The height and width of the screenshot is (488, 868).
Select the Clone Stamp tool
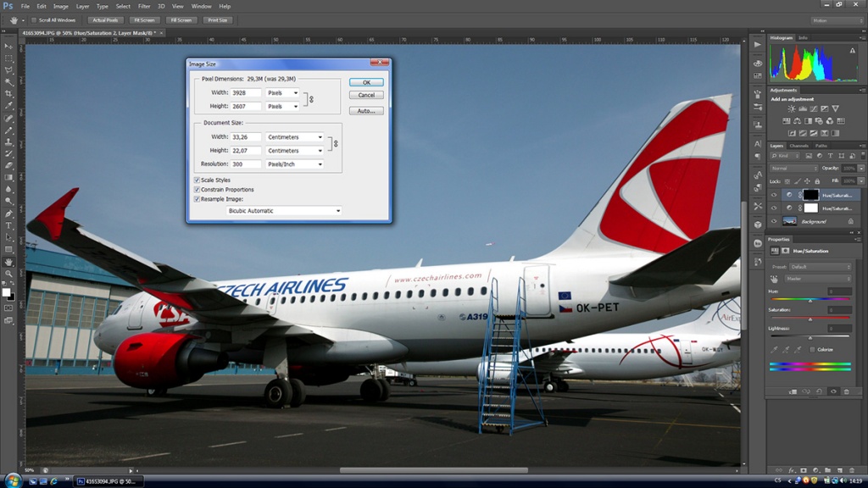point(8,142)
